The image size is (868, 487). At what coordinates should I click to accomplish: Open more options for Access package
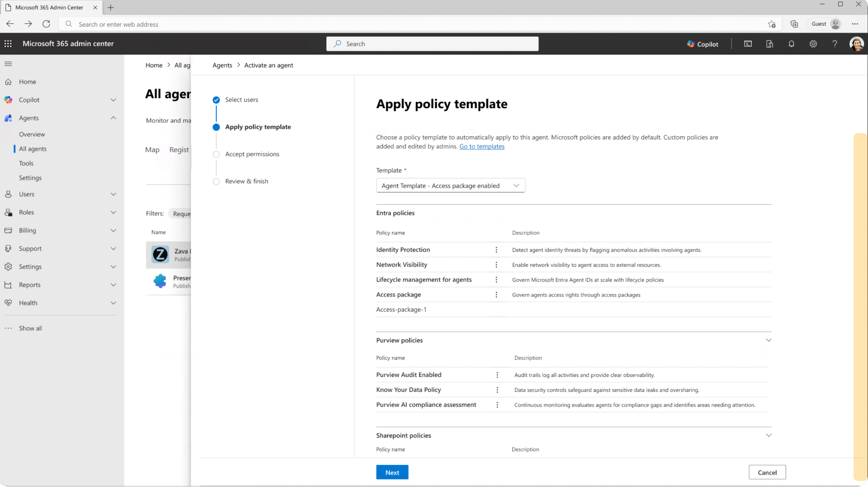(x=496, y=295)
